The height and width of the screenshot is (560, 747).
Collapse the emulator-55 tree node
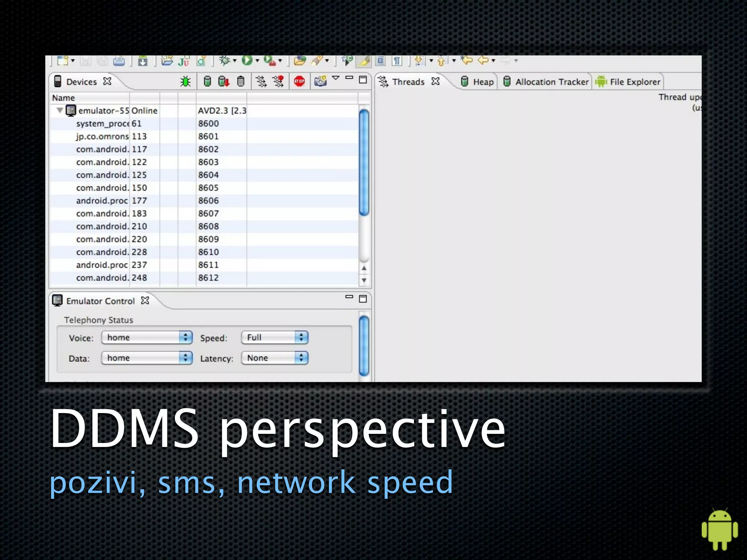pyautogui.click(x=59, y=110)
